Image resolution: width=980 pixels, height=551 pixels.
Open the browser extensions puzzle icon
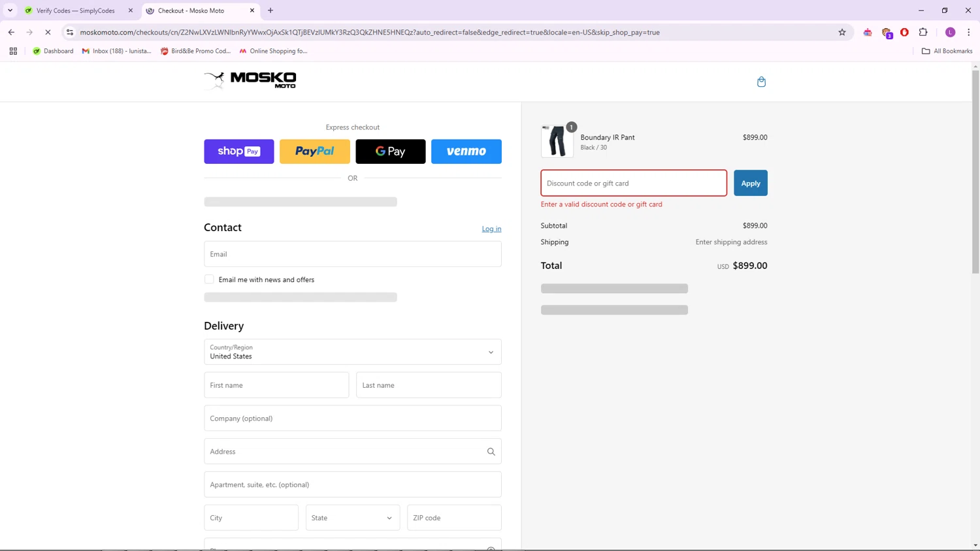click(x=923, y=32)
